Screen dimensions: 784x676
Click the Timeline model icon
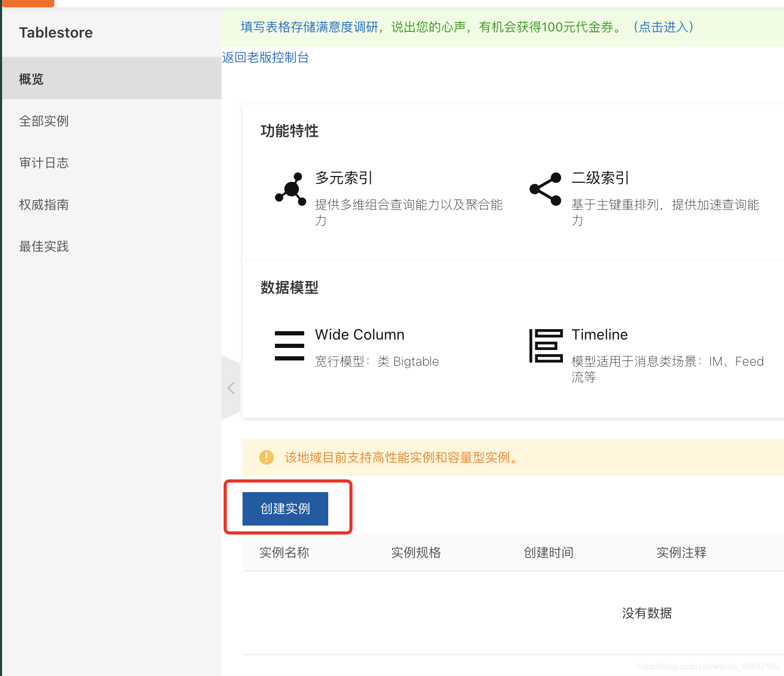[x=546, y=346]
